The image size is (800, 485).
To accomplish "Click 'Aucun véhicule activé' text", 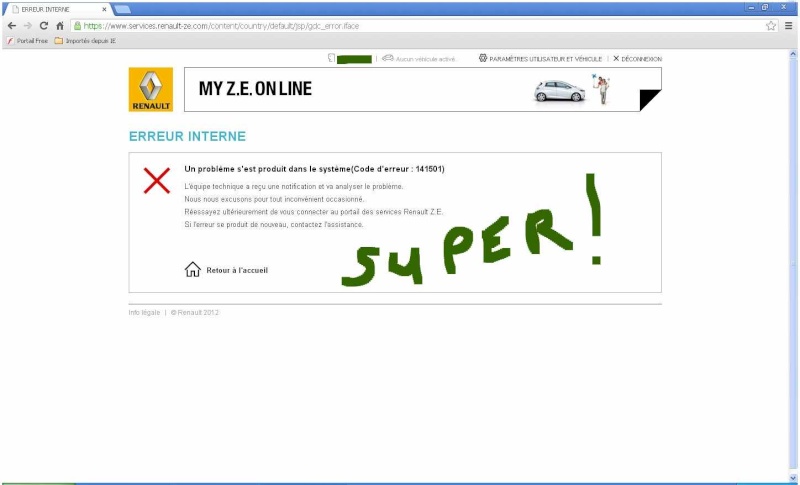I will [425, 59].
